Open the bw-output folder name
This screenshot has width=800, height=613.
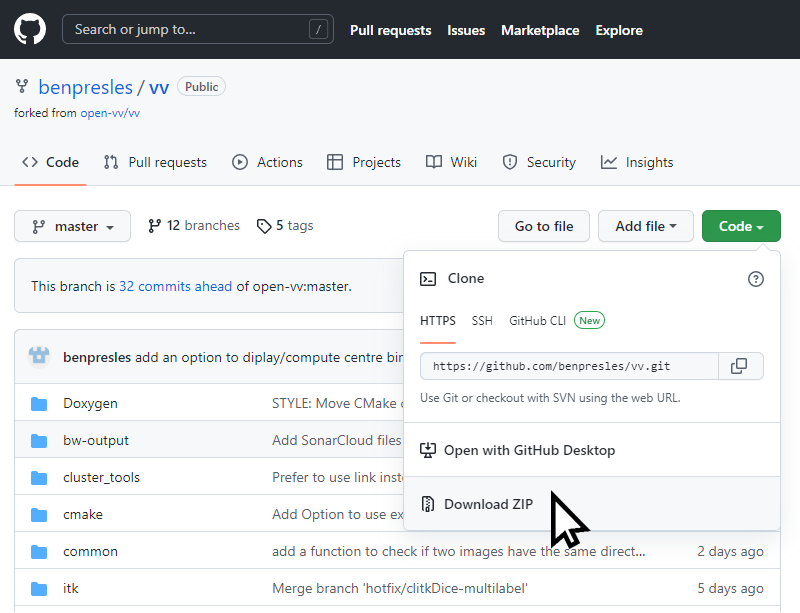(x=96, y=440)
